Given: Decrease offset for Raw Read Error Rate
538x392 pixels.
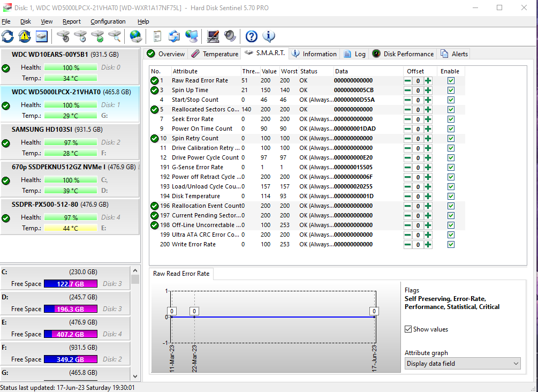Looking at the screenshot, I should point(407,81).
